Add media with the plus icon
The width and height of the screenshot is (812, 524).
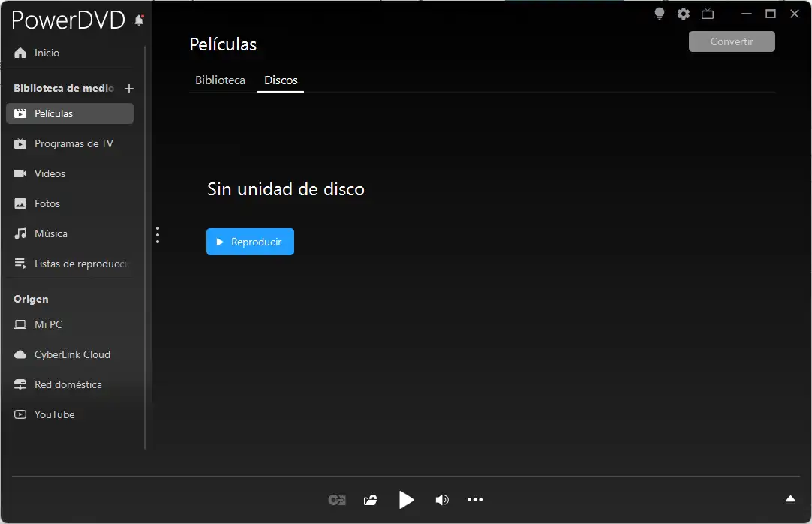(129, 89)
